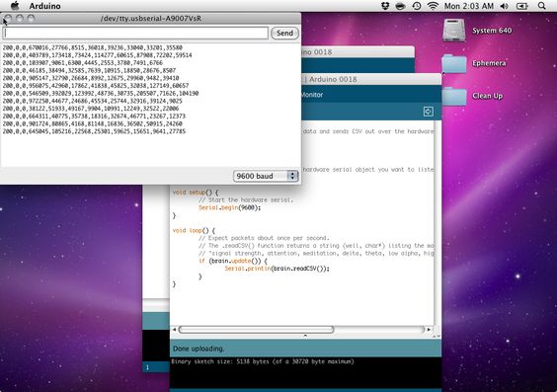Click the serial line starting 200,0,0,38122
Screen dimensions: 557x392
coord(91,109)
